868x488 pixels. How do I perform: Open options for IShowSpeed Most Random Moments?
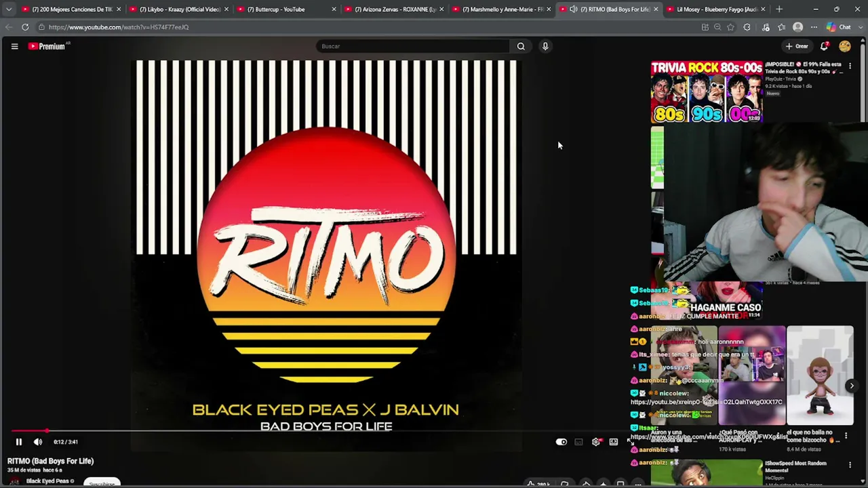tap(850, 464)
